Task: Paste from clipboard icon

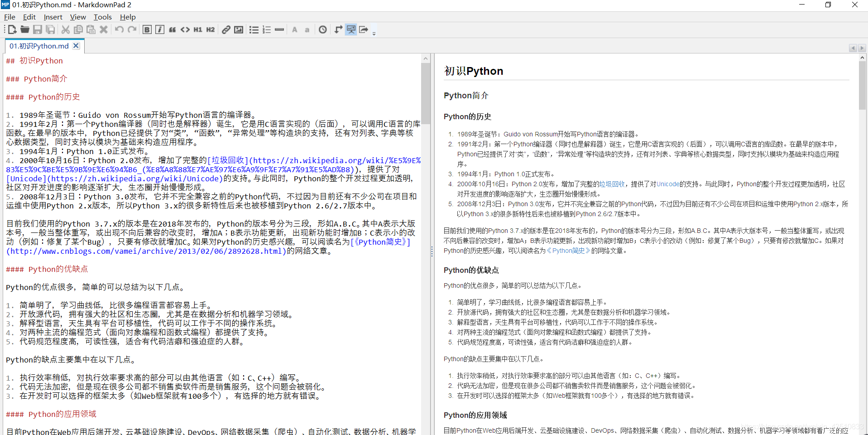Action: 91,29
